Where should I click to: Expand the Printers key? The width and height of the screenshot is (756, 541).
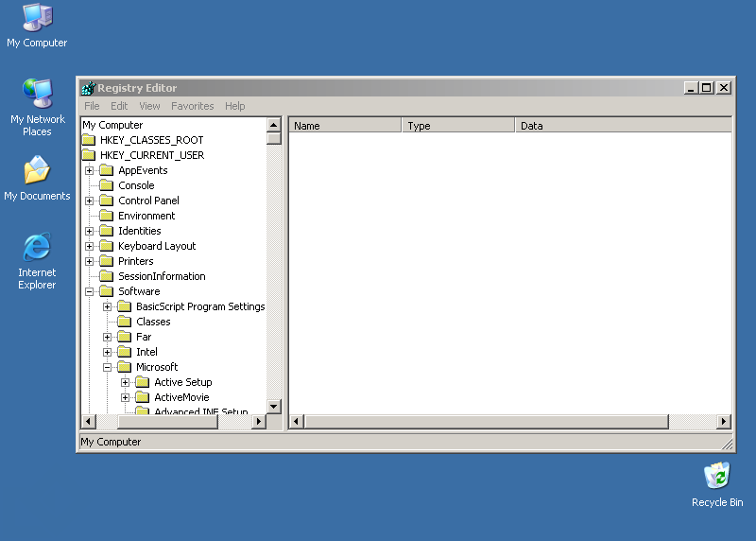coord(89,262)
